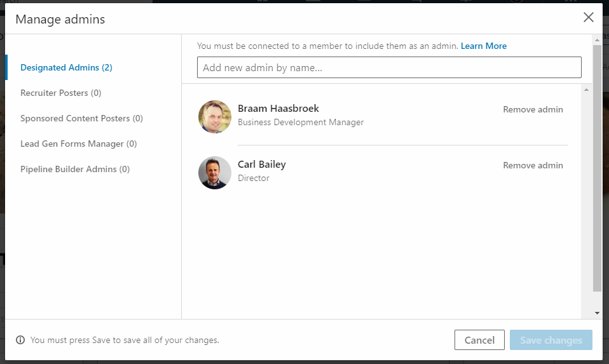This screenshot has height=364, width=609.
Task: Click the admin list's inner scroll-up arrow
Action: 587,90
